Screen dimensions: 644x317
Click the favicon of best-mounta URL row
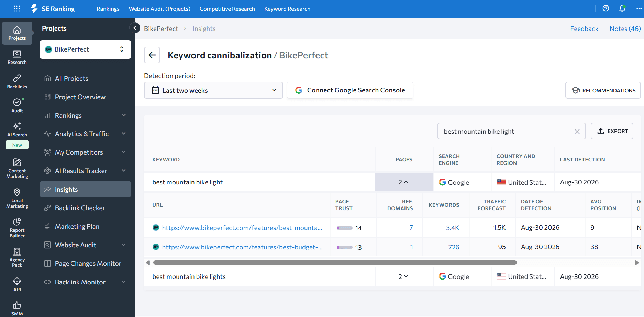click(x=156, y=227)
